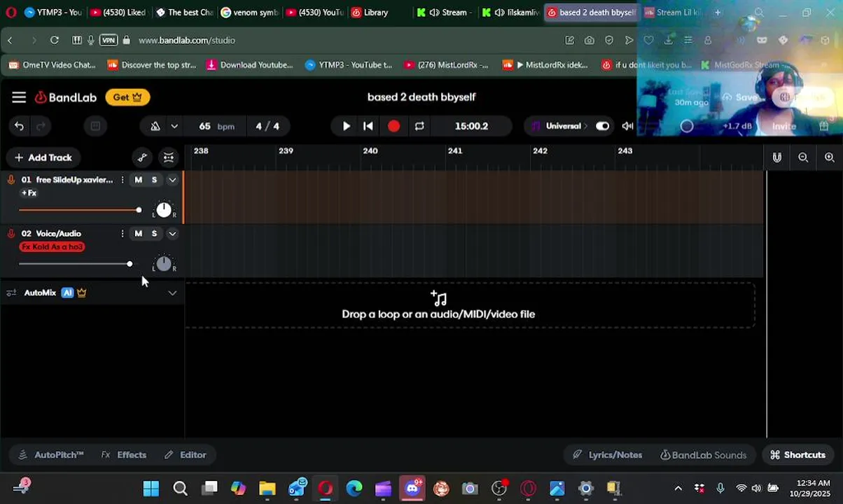Open the OmeTV Video Chat bookmark
The image size is (843, 504).
(52, 65)
